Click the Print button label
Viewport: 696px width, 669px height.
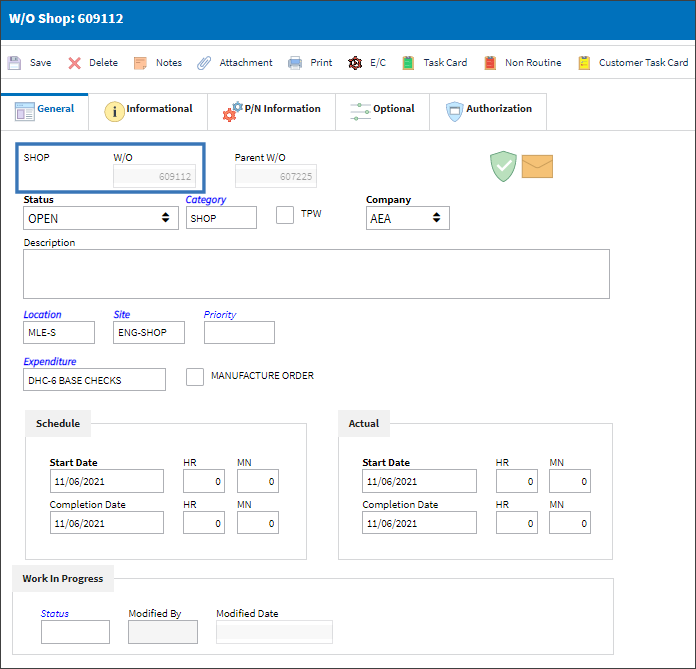tap(321, 63)
